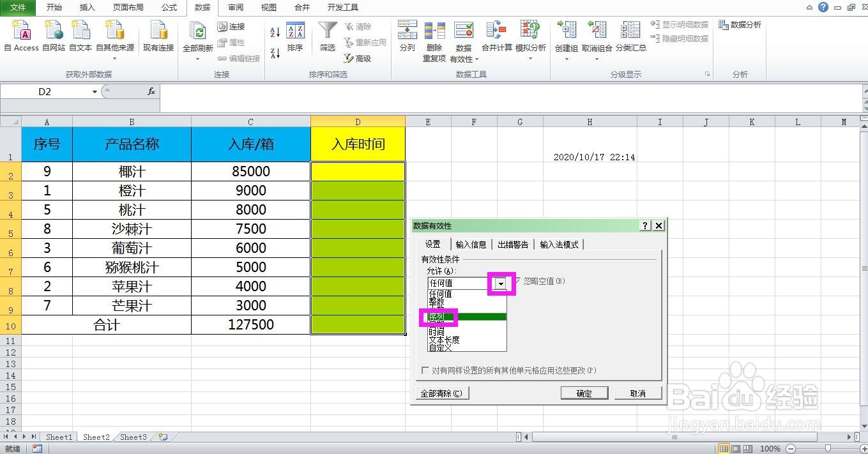The width and height of the screenshot is (868, 454).
Task: Enable the 对有同样设置的所有其他单元格应用这些更改 checkbox
Action: click(x=425, y=369)
